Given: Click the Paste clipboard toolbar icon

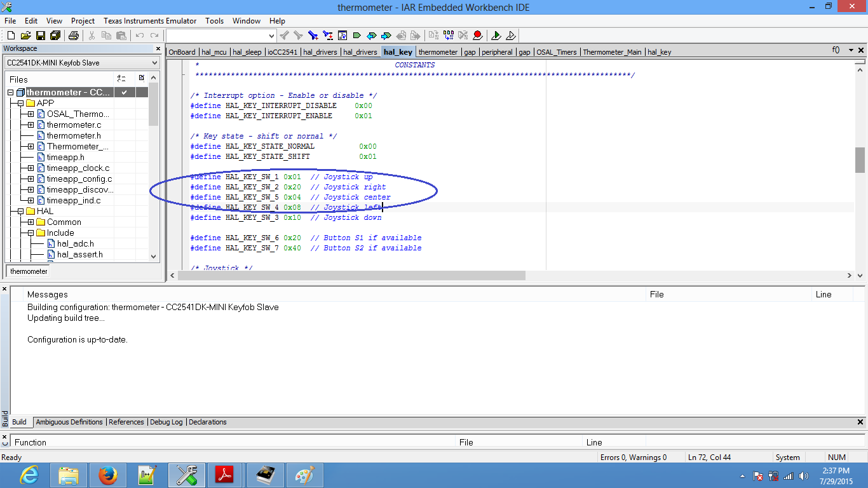Looking at the screenshot, I should [121, 36].
